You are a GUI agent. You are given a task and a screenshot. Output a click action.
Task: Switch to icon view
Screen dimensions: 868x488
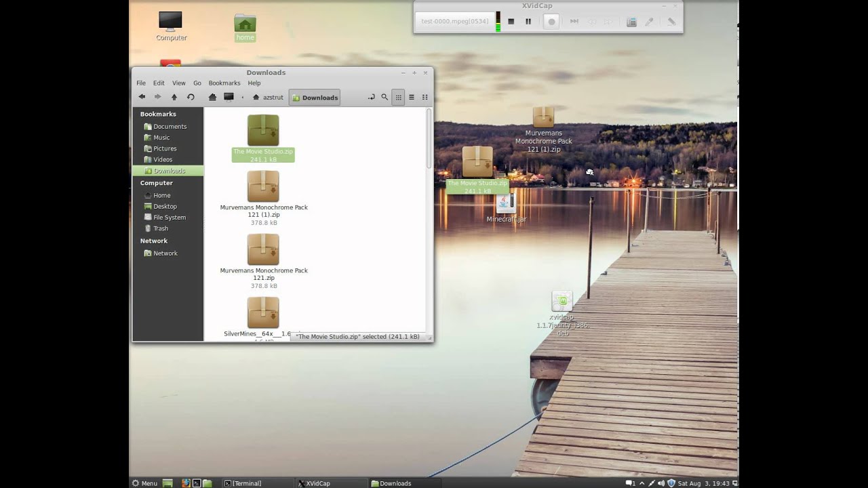click(x=399, y=97)
